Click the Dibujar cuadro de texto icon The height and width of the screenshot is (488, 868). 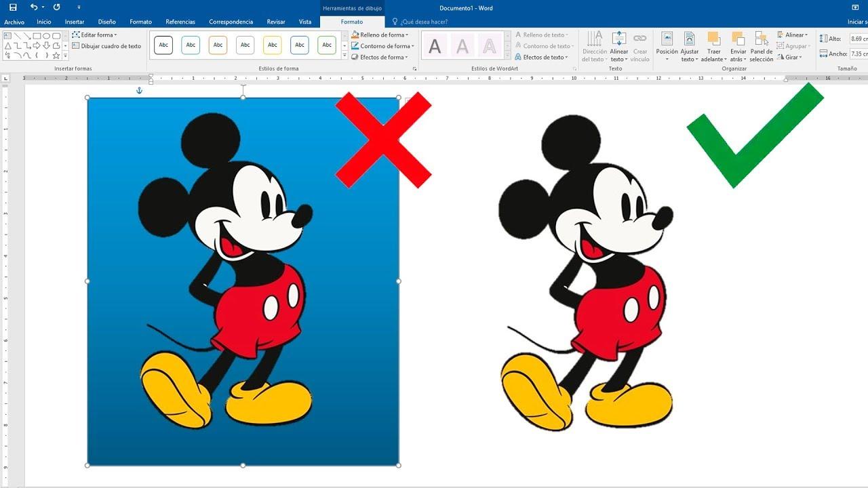(x=77, y=45)
